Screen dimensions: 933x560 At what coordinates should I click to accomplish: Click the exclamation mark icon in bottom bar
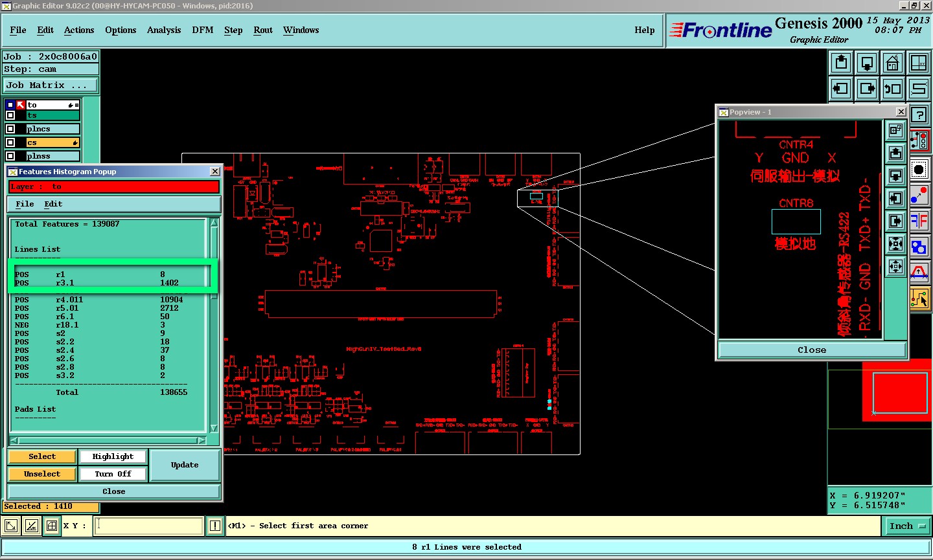(x=215, y=526)
